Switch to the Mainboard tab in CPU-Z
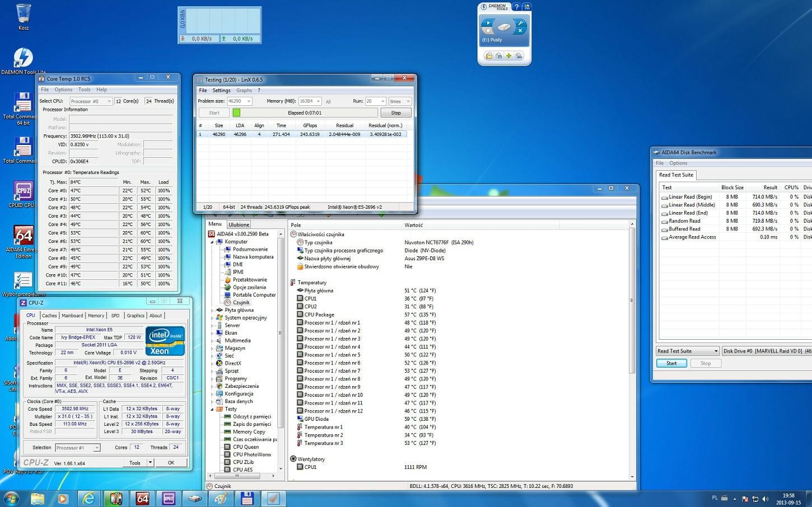The width and height of the screenshot is (812, 507). [72, 316]
